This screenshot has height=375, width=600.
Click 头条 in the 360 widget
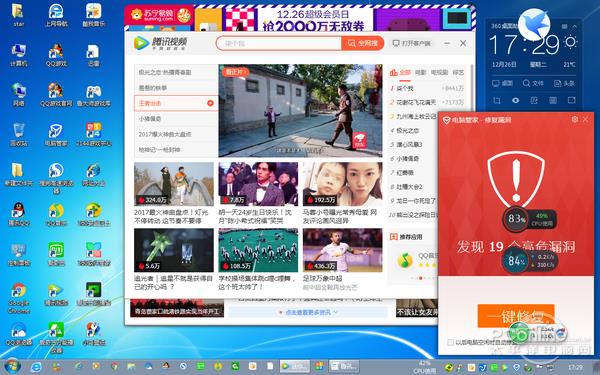click(564, 83)
